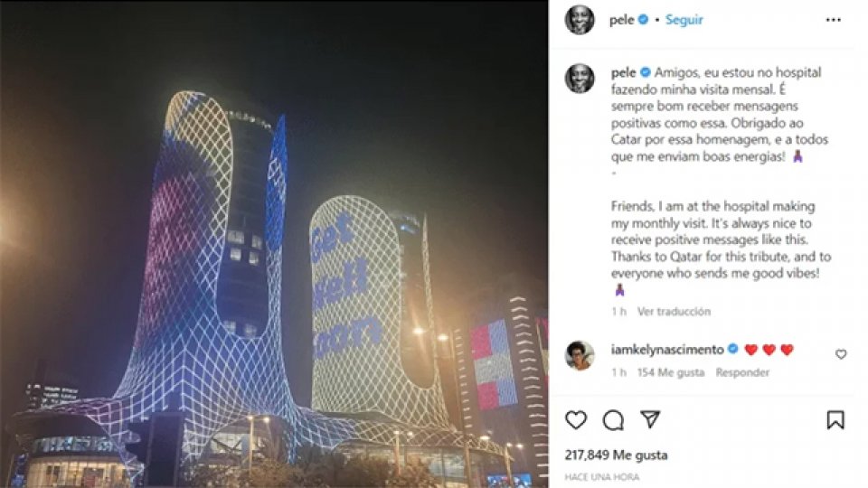
Task: Click the Get Well Soon building photo
Action: click(274, 244)
